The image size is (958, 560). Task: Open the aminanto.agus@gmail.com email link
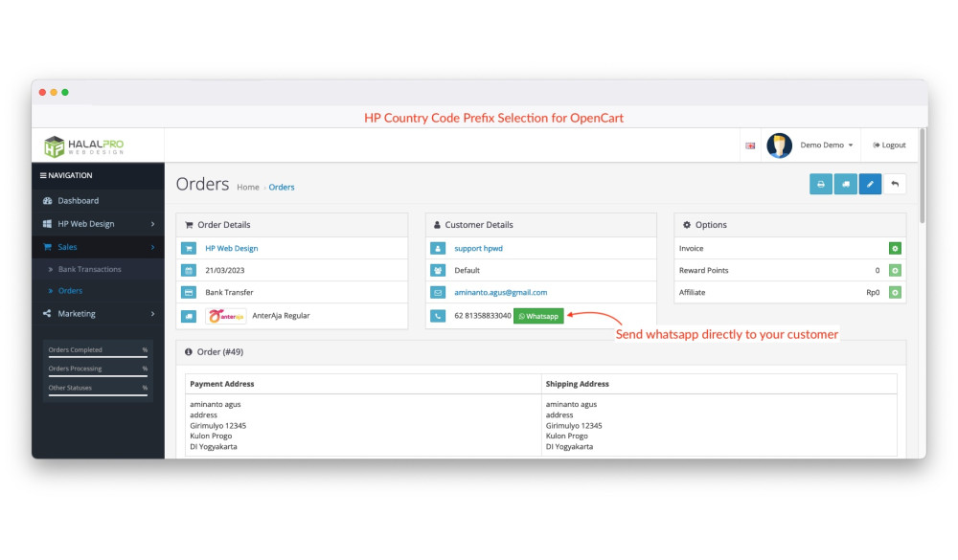point(500,293)
